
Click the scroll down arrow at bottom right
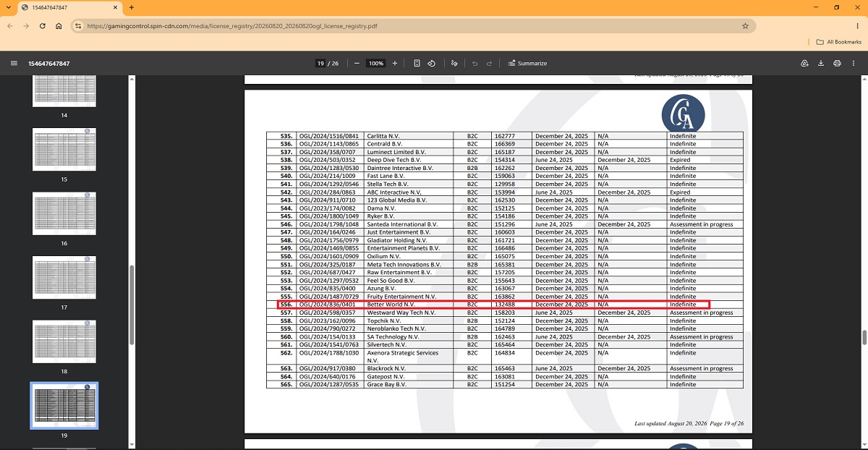(x=864, y=446)
